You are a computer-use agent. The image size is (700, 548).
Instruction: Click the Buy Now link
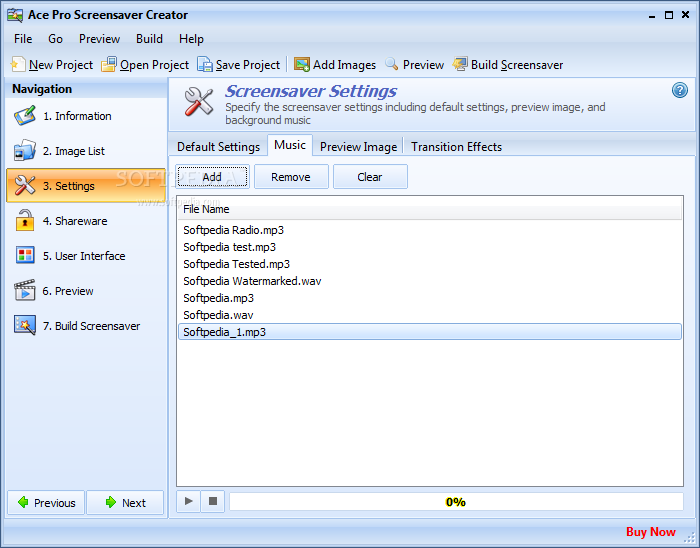point(650,531)
